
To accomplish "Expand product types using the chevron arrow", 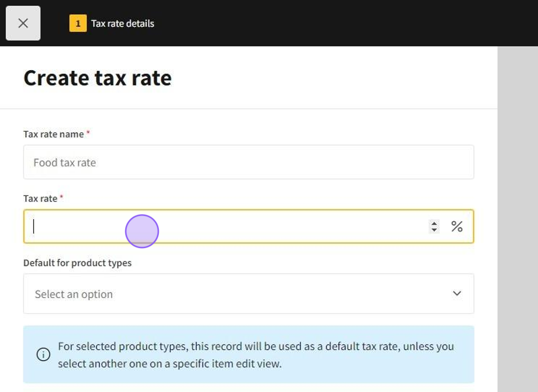I will point(457,294).
